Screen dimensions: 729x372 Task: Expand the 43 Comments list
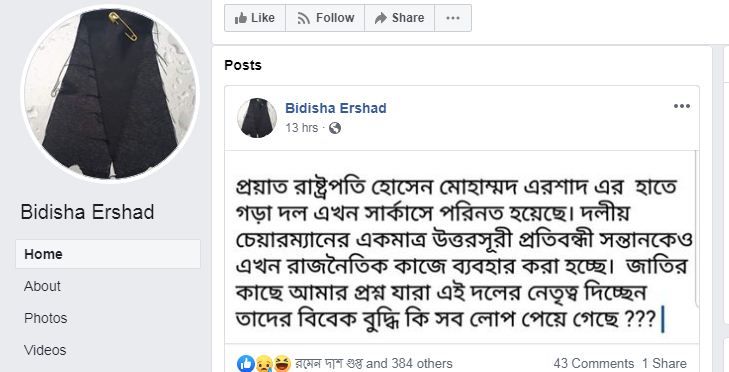click(594, 363)
